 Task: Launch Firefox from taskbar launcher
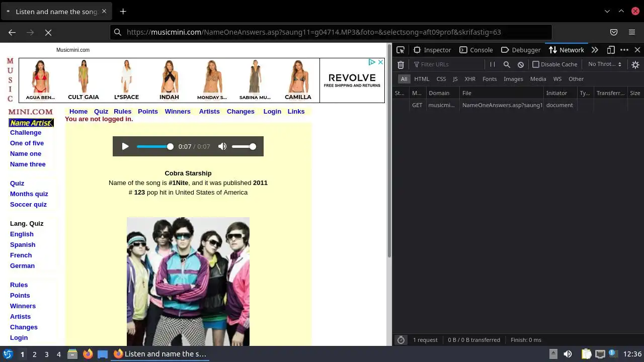pos(88,354)
